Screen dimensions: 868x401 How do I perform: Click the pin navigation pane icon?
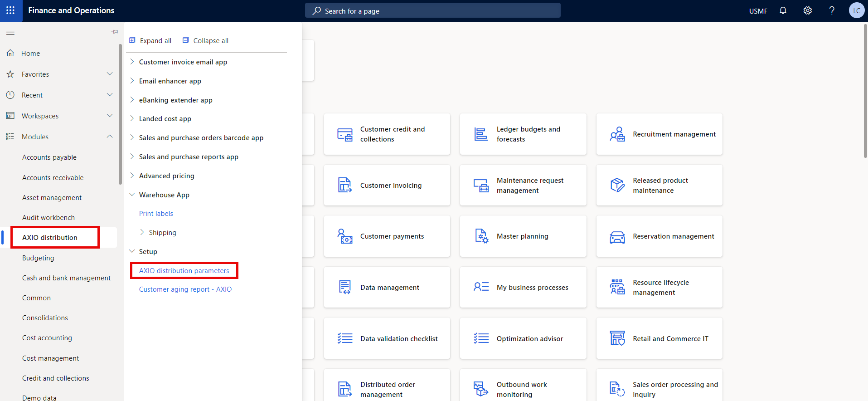point(115,32)
